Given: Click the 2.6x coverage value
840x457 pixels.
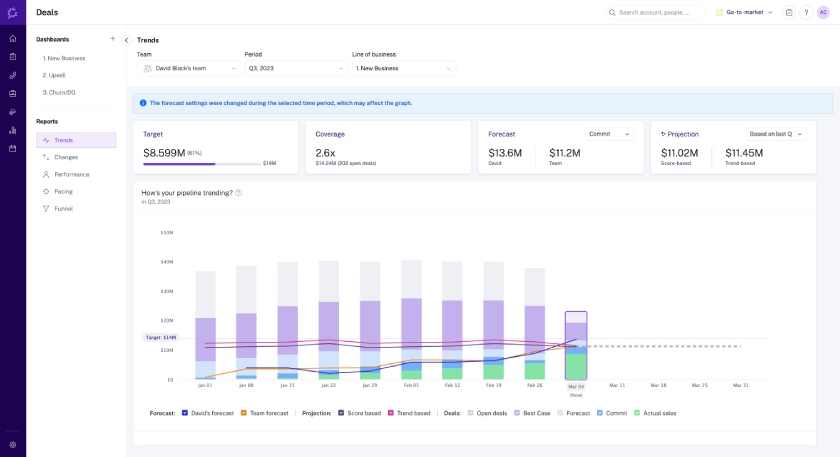Looking at the screenshot, I should pyautogui.click(x=325, y=153).
